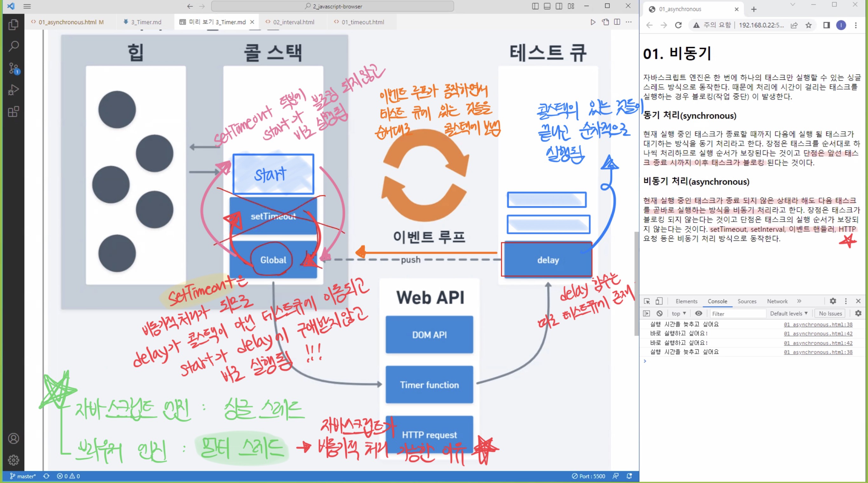Open a new browser tab
868x483 pixels.
click(x=754, y=9)
